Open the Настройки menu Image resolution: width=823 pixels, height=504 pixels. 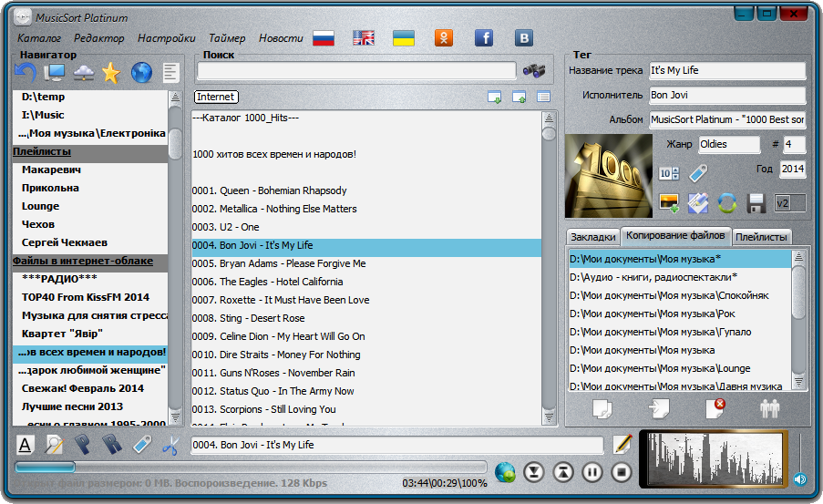click(167, 38)
